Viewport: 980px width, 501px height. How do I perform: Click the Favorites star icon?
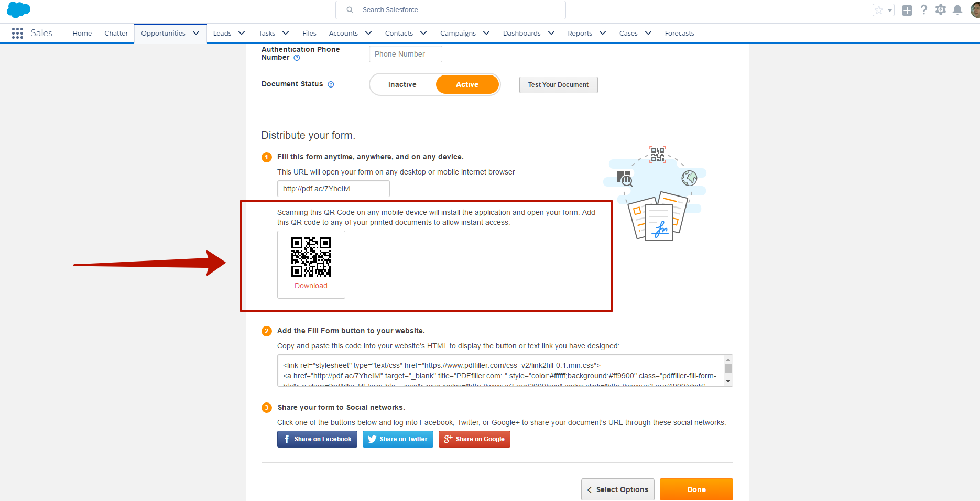point(879,10)
